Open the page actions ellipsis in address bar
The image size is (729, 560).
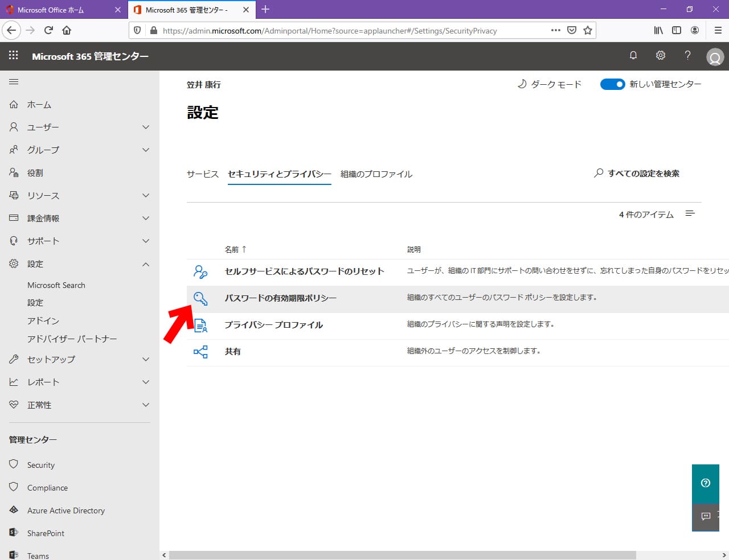tap(556, 30)
